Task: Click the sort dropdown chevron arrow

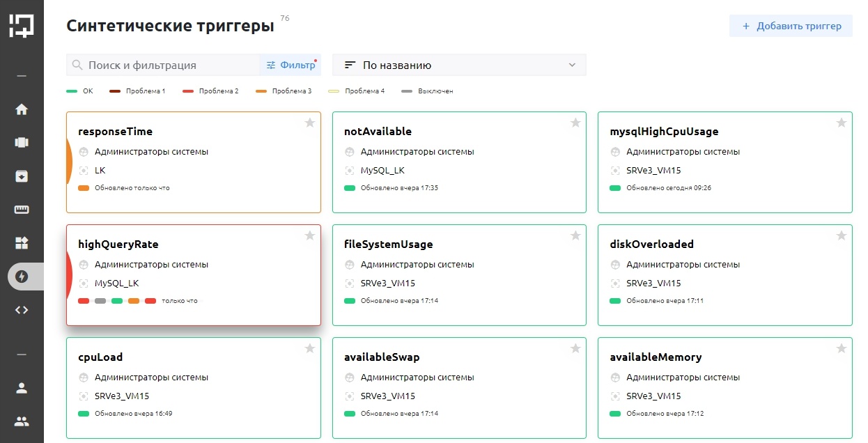Action: pos(572,65)
